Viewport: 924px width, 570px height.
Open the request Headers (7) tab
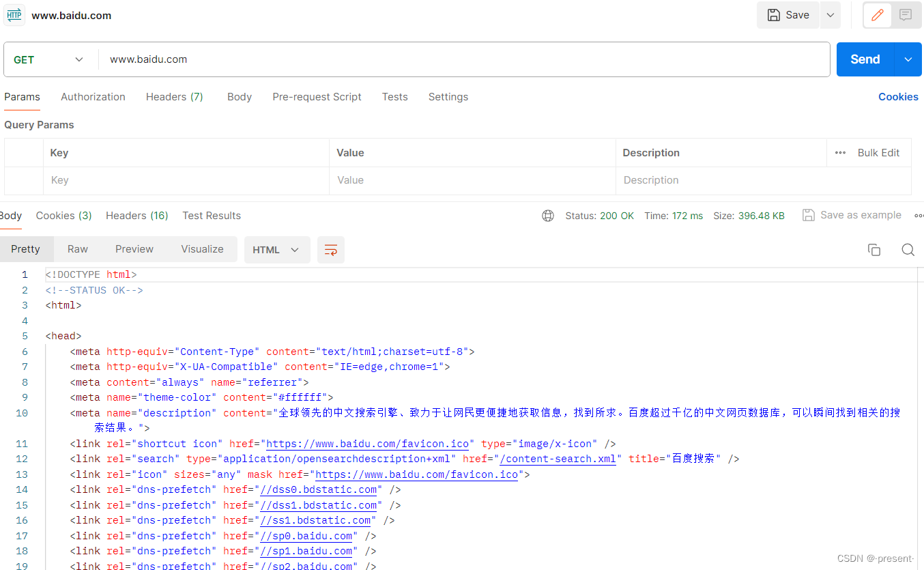tap(175, 97)
